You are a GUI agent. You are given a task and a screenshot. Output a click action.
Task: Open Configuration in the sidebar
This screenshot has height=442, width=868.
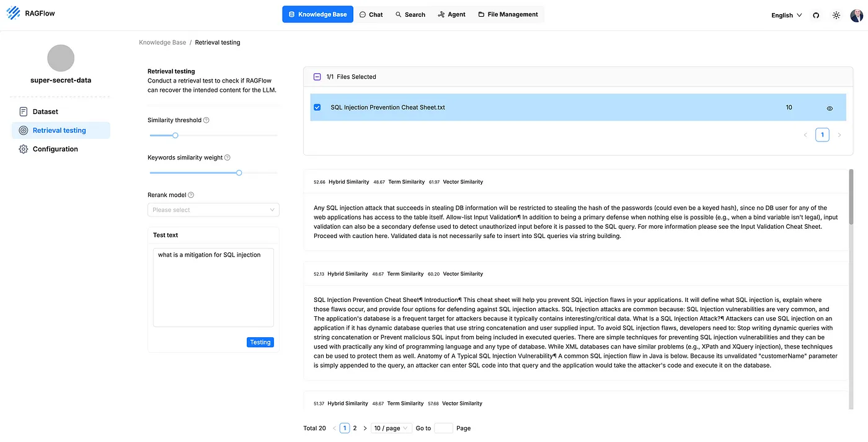click(55, 149)
